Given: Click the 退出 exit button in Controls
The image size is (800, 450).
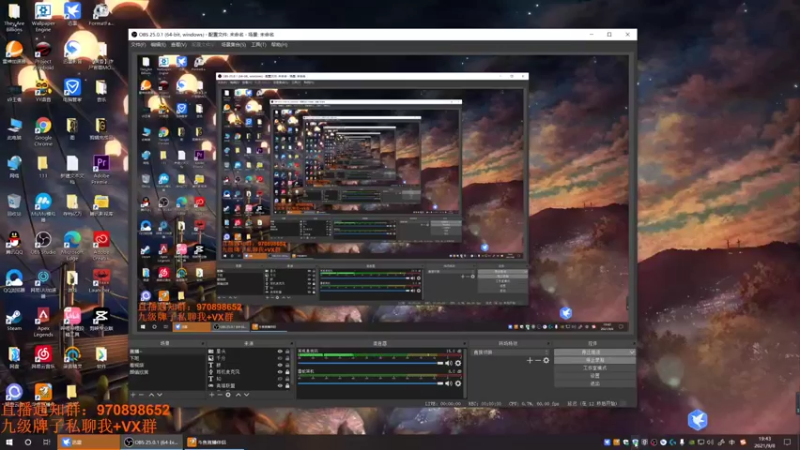Looking at the screenshot, I should (595, 383).
